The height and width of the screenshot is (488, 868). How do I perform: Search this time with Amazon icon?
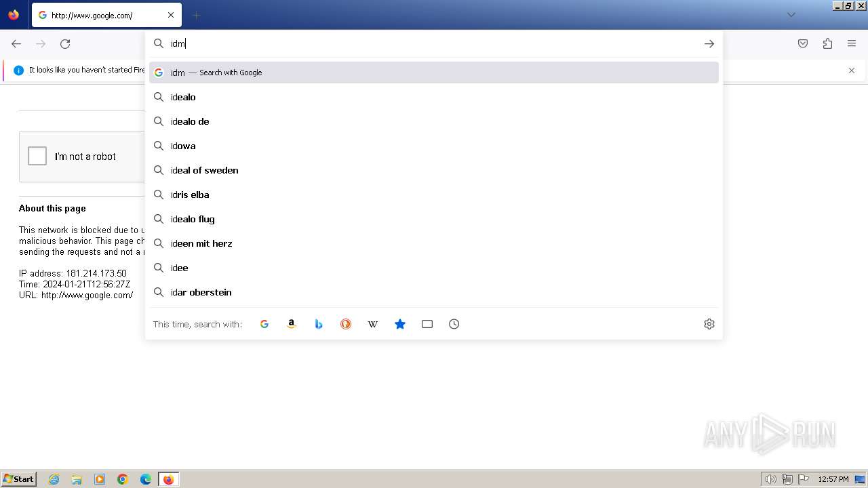[x=292, y=324]
